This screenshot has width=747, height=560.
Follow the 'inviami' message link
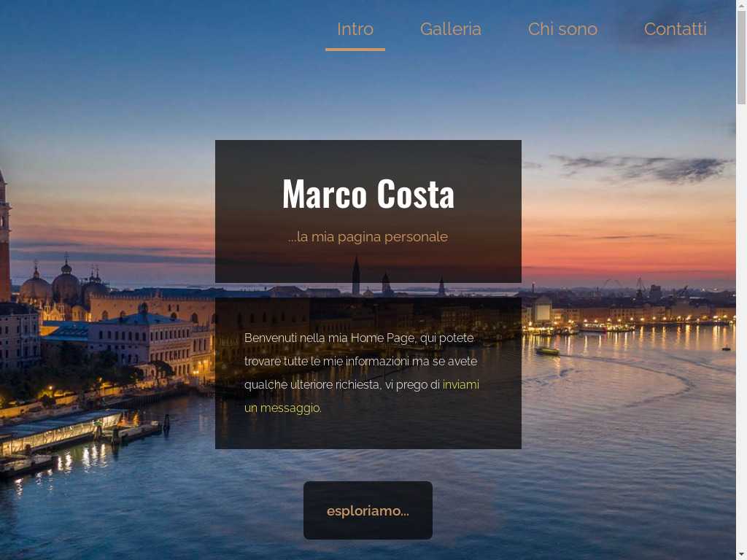(461, 384)
